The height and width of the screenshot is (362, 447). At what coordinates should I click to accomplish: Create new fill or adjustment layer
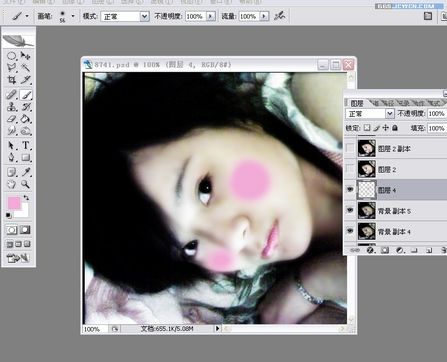point(400,250)
